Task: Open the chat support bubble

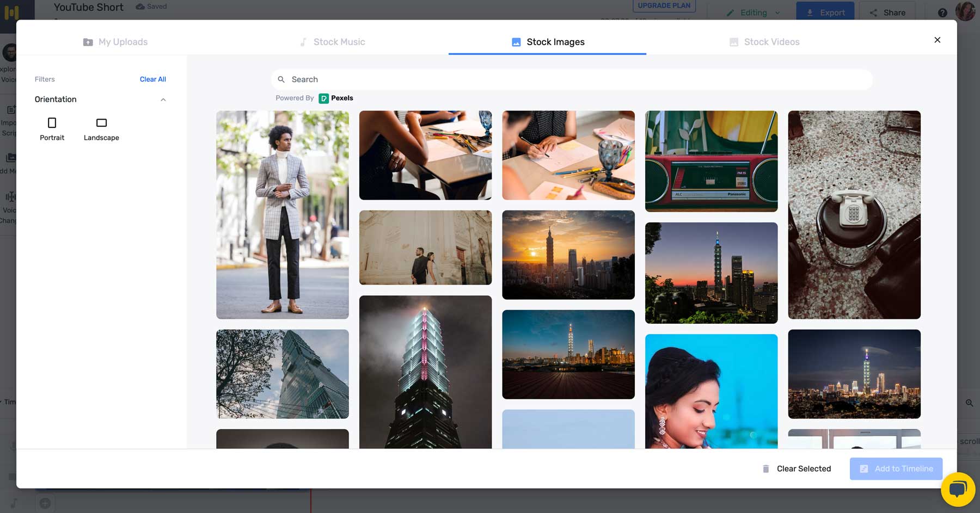Action: click(958, 489)
